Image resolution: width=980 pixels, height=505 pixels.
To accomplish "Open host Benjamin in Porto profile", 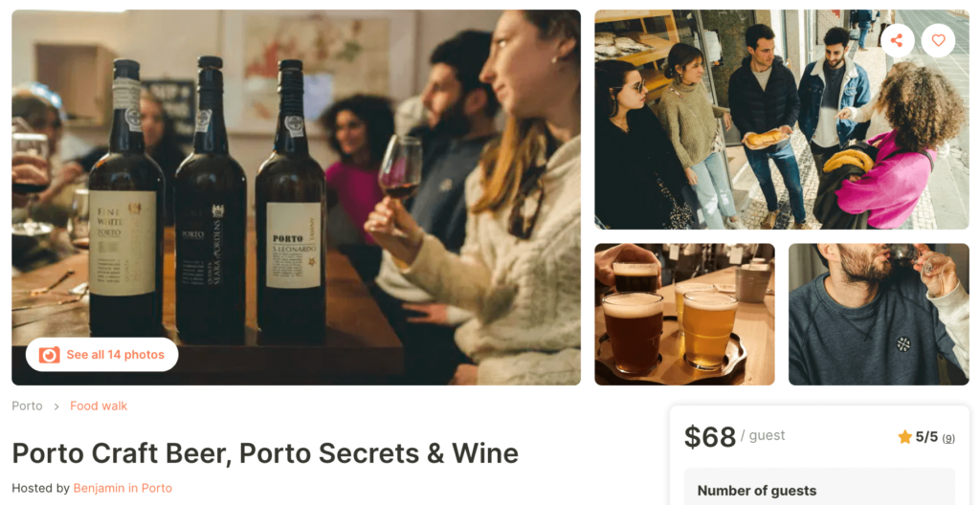I will click(122, 488).
